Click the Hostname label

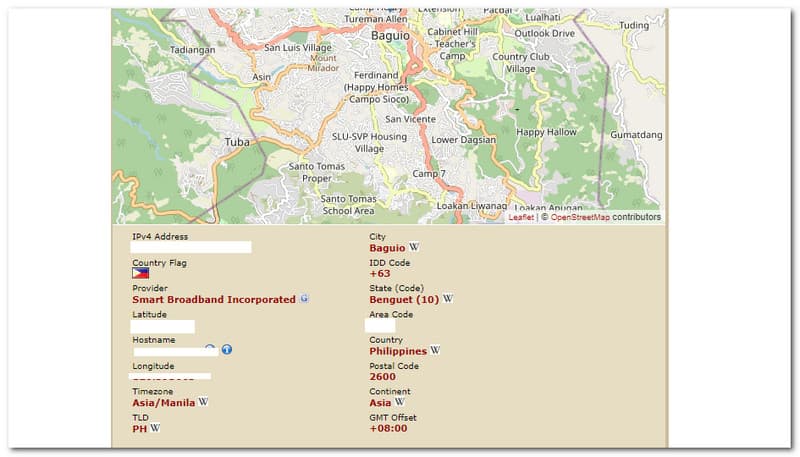(154, 340)
